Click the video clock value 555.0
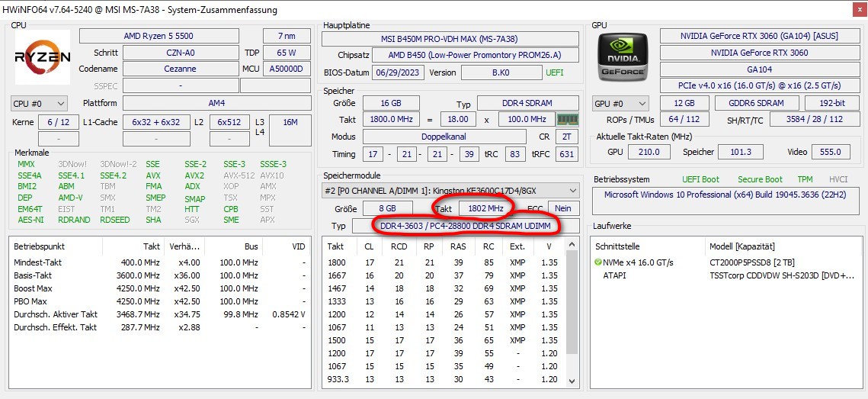 [x=831, y=152]
